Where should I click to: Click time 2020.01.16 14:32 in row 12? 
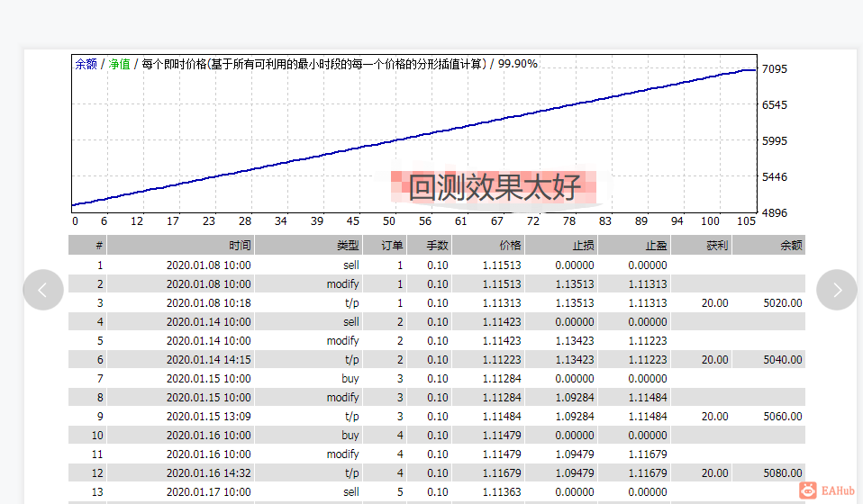209,473
